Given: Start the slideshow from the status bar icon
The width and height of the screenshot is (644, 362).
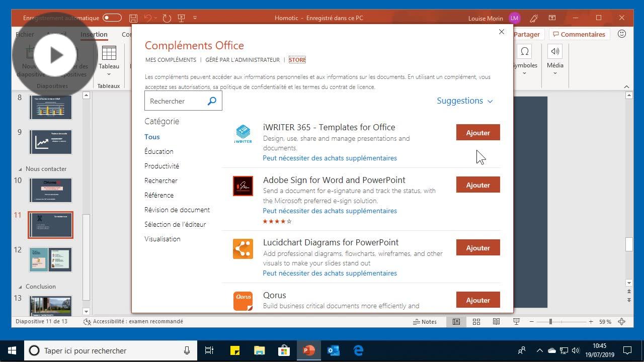Looking at the screenshot, I should pos(516,322).
